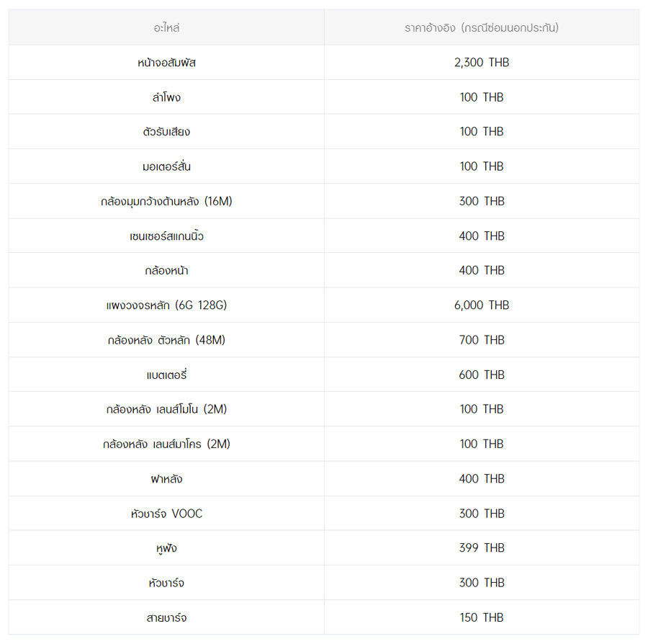The image size is (648, 644).
Task: Select the ฝาหลัง row label
Action: 166,479
